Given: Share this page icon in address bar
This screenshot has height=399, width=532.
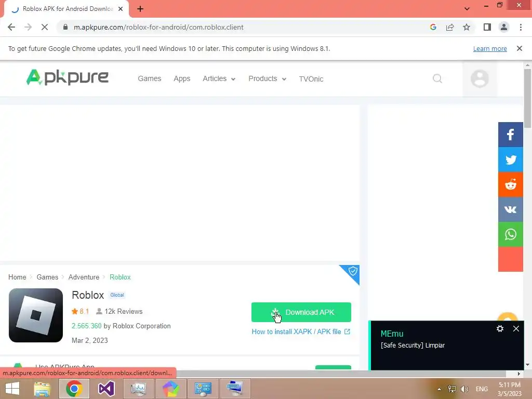Looking at the screenshot, I should [x=450, y=27].
